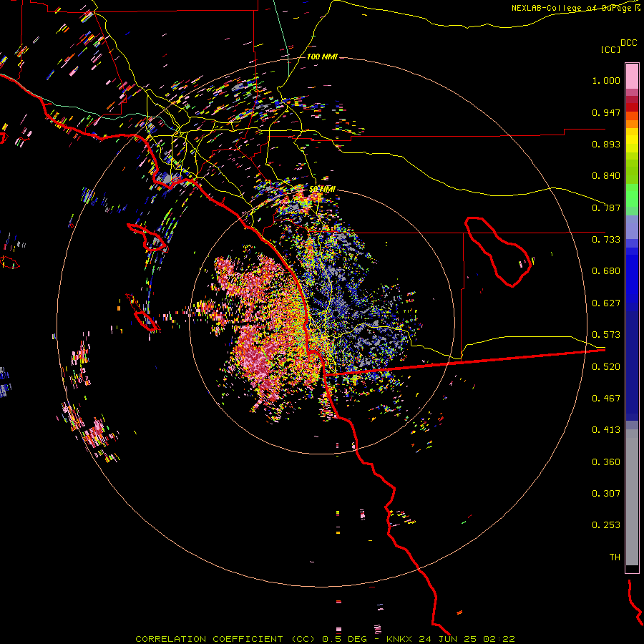Select the 0.413 scale value
The width and height of the screenshot is (644, 644).
tap(606, 430)
